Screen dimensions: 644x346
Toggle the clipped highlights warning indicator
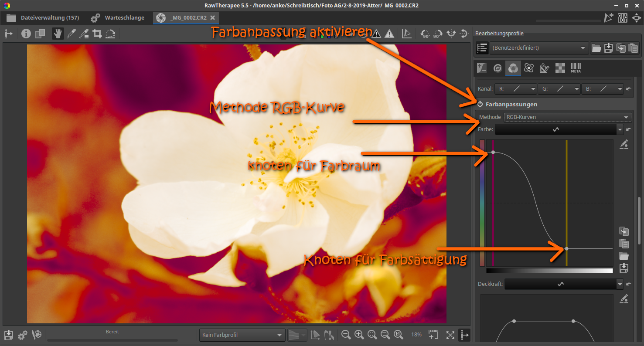coord(389,34)
